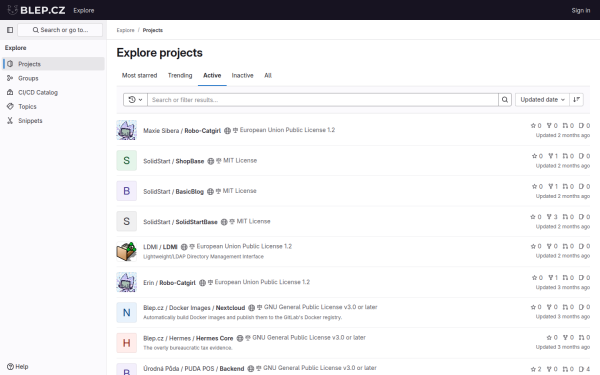Click merge requests count on Nextcloud

[568, 307]
